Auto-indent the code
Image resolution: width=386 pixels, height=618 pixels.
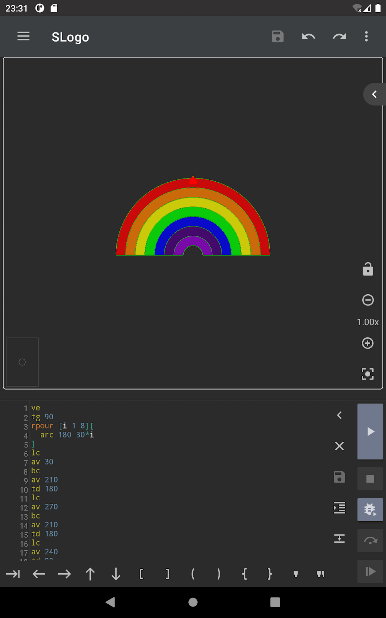pos(339,508)
